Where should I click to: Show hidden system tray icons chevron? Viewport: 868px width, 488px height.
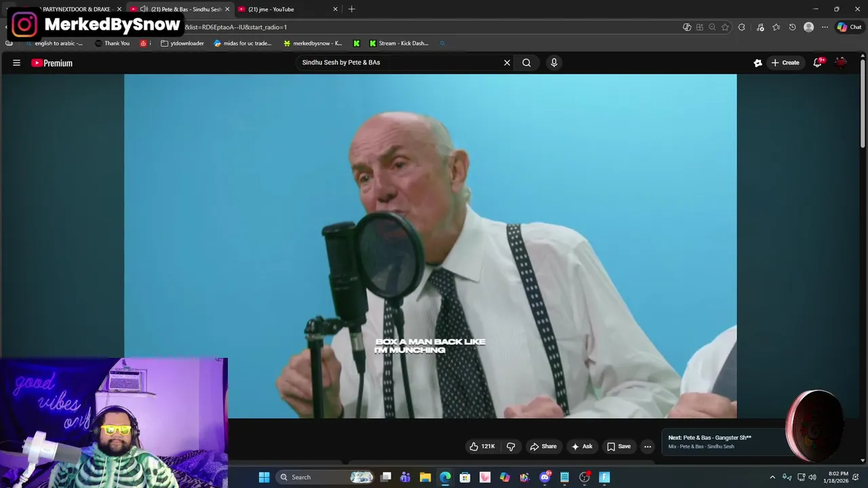(772, 477)
